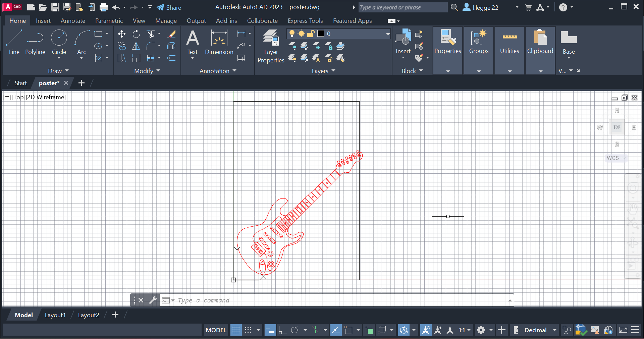
Task: Click the keyword search box
Action: click(402, 7)
